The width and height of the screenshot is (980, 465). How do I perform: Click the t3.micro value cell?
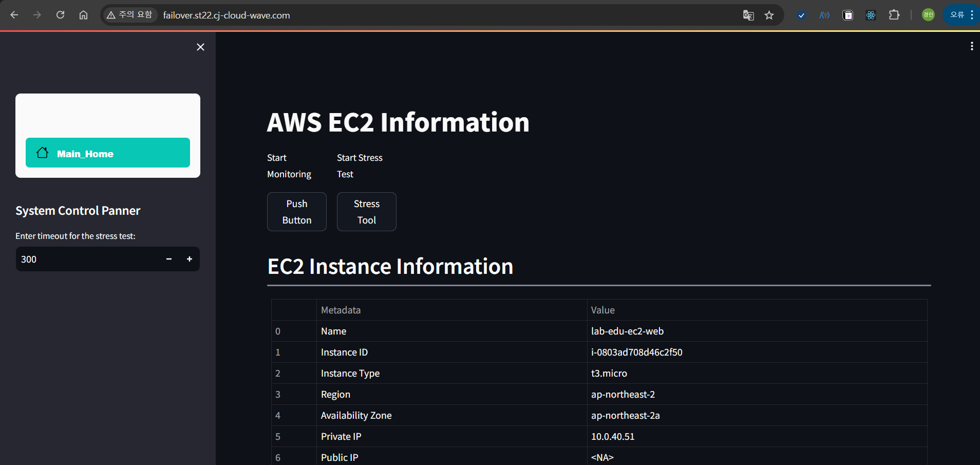tap(757, 373)
